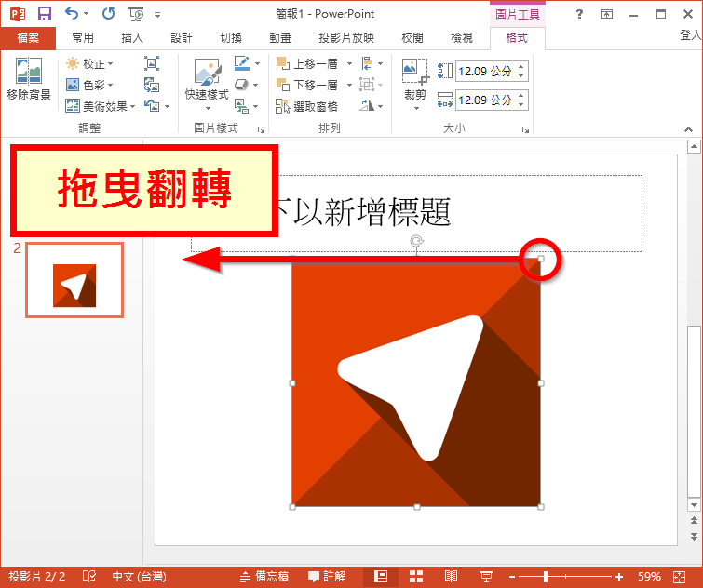703x588 pixels.
Task: Open the 校閱 tab
Action: (x=412, y=38)
